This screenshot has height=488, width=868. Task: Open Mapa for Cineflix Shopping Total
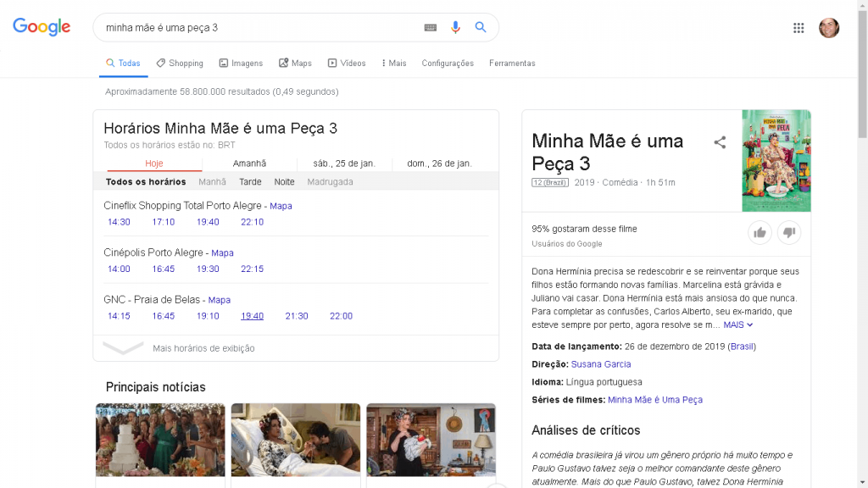[x=281, y=206]
